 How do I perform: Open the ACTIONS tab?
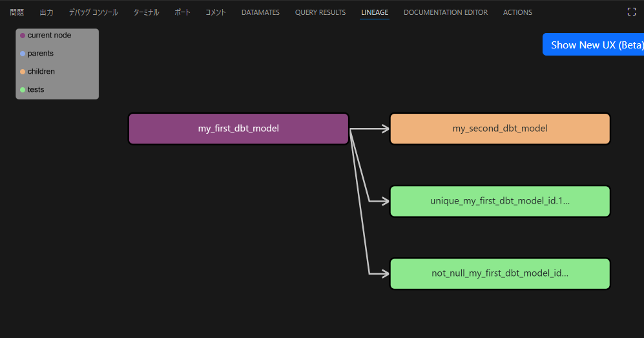(517, 12)
